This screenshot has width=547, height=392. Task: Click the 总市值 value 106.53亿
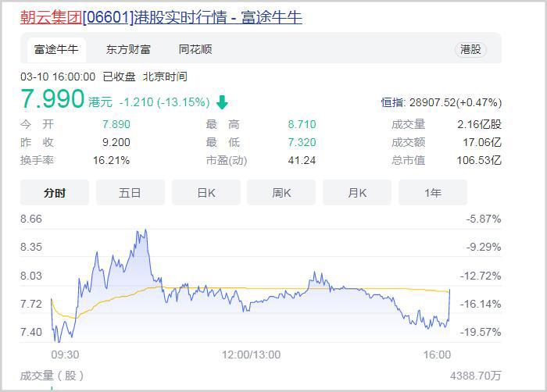tap(479, 160)
